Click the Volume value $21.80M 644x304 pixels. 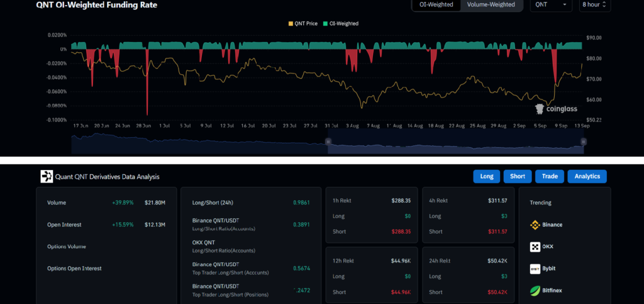[155, 203]
